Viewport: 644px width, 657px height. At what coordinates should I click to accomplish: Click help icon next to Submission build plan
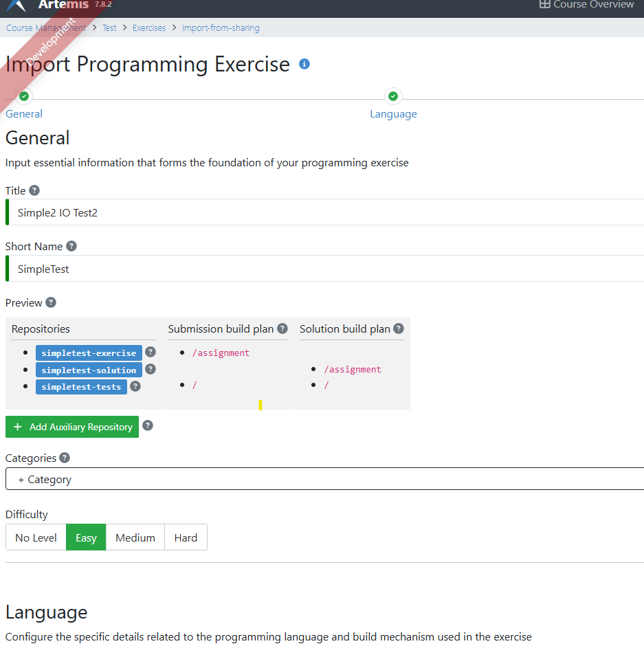pos(282,328)
